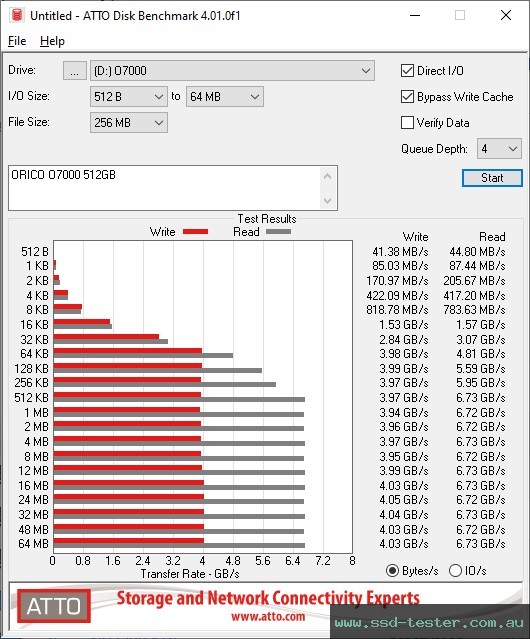Click the 1.53 GB/s write value
This screenshot has width=530, height=639.
tap(404, 325)
